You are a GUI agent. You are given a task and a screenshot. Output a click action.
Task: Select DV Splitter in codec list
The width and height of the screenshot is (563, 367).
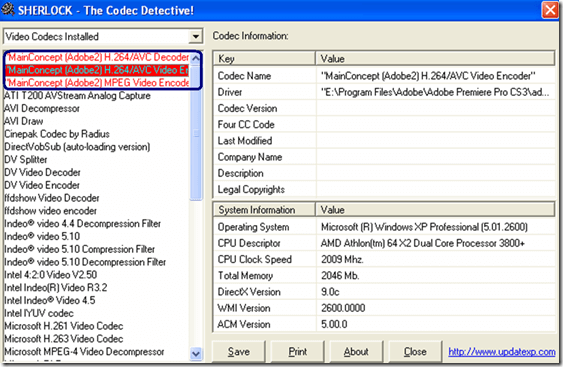pos(25,159)
